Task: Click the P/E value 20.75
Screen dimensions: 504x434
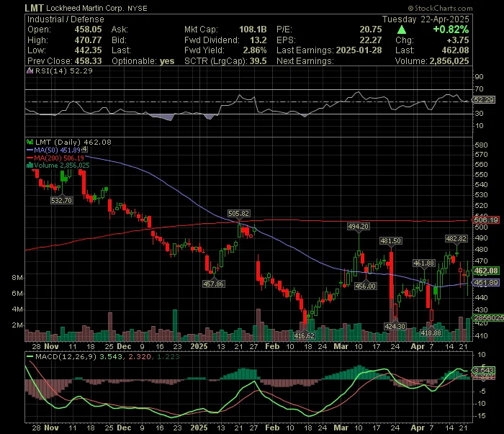Action: point(371,30)
